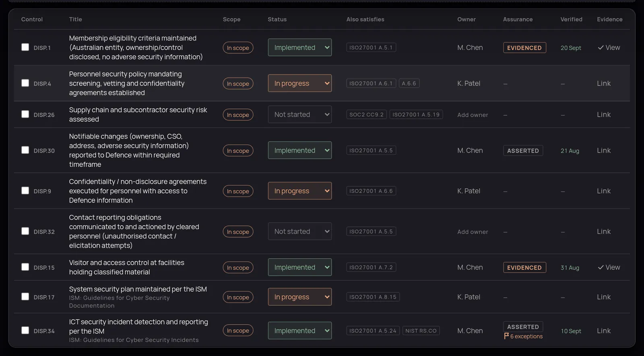Click ASSERTED badge in DISP.30 row
The image size is (644, 356).
523,151
